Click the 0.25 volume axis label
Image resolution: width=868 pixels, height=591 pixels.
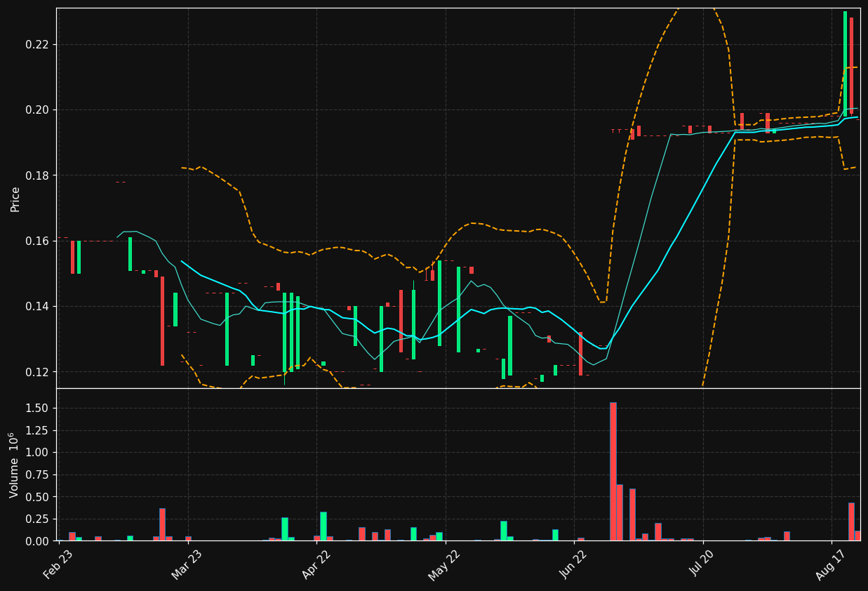coord(38,519)
